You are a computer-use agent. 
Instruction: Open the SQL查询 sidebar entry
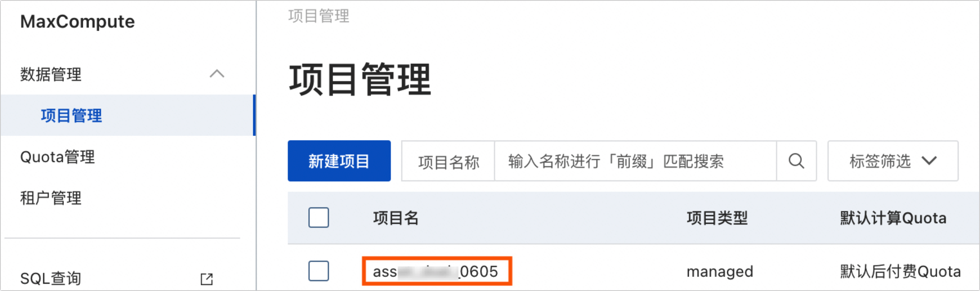point(51,278)
